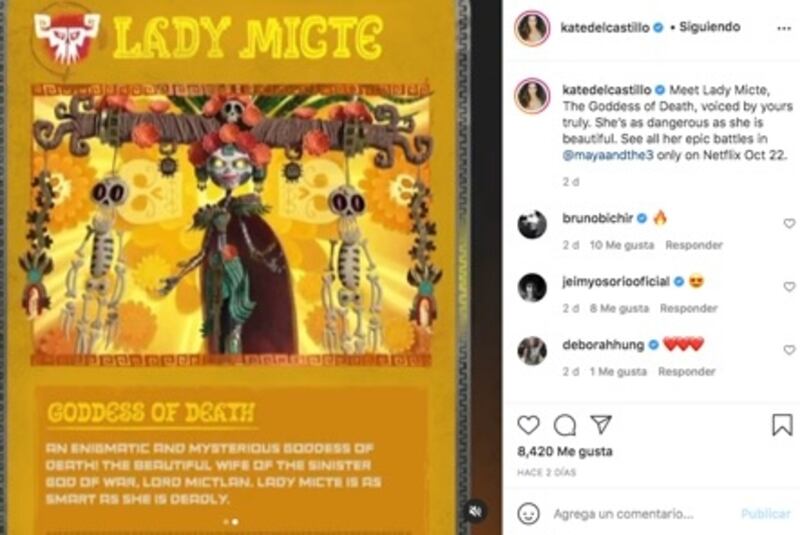The height and width of the screenshot is (535, 800).
Task: Open the three-dot more options menu
Action: point(784,28)
